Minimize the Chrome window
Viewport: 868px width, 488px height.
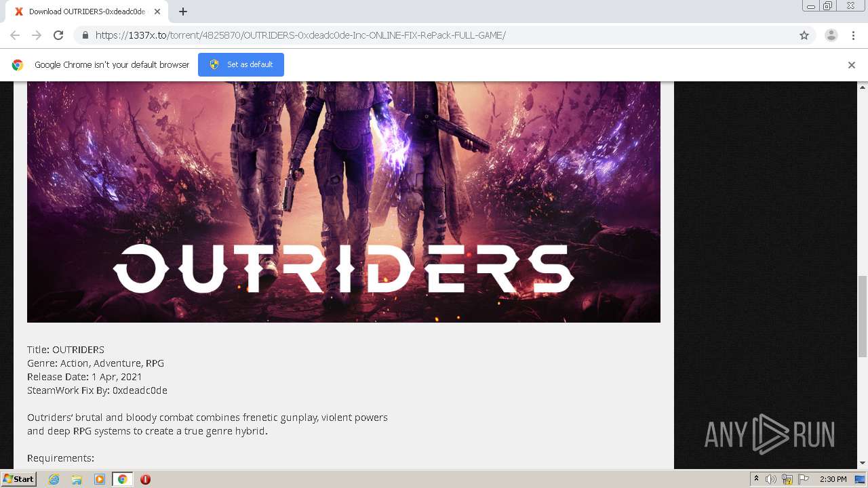tap(811, 6)
